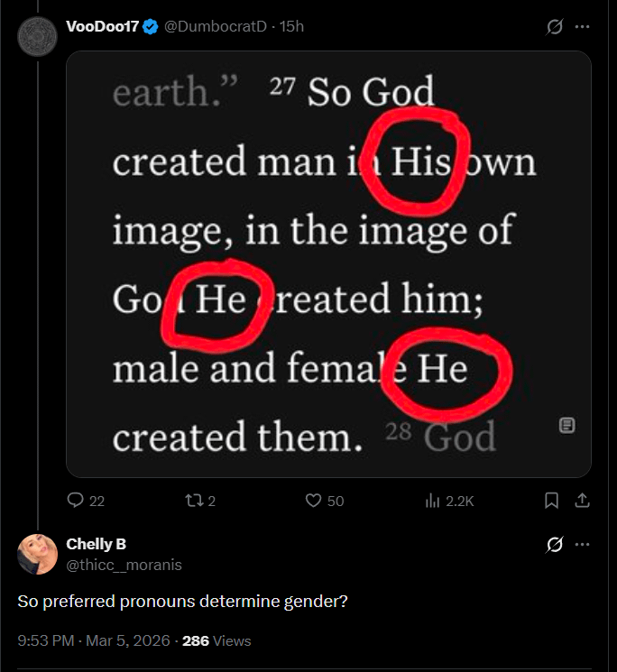The image size is (617, 672).
Task: Open the 9:53 PM Mar 5, 2026 timestamp
Action: click(x=95, y=641)
